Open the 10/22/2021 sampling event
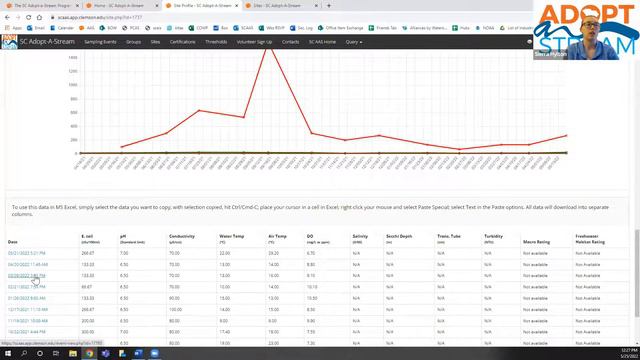 pos(27,332)
